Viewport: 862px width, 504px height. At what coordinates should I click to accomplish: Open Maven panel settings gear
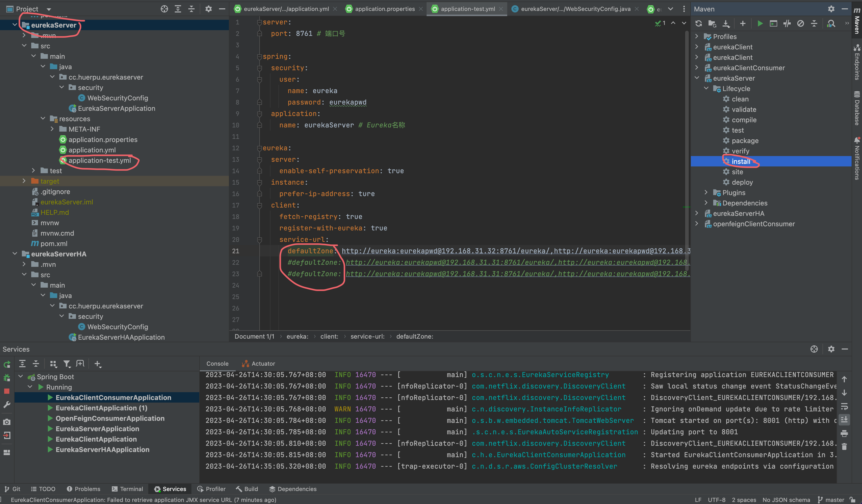(x=831, y=9)
